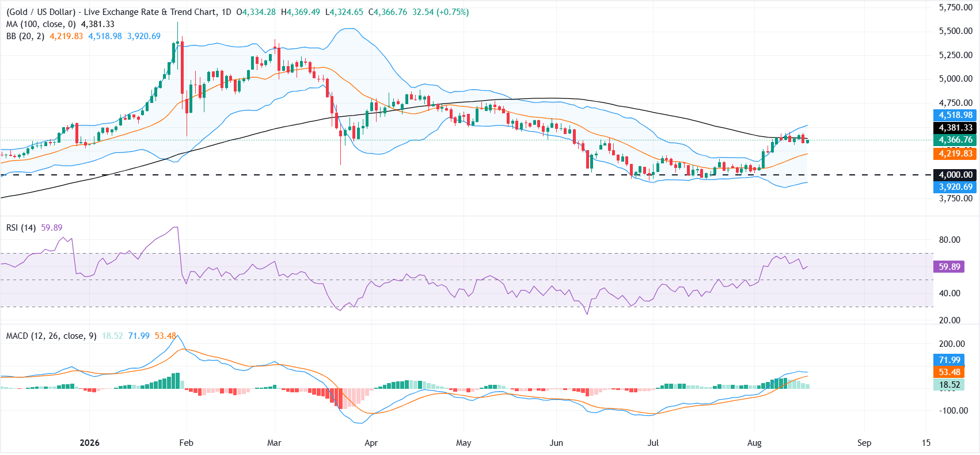Click the Aug label on the time axis
Image resolution: width=980 pixels, height=455 pixels.
tap(754, 443)
